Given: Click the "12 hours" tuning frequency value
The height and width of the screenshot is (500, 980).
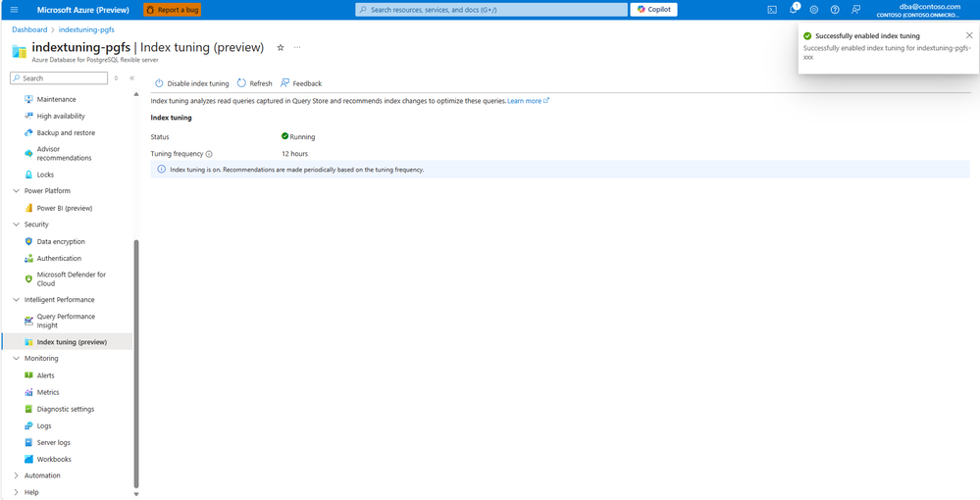Looking at the screenshot, I should pos(294,154).
